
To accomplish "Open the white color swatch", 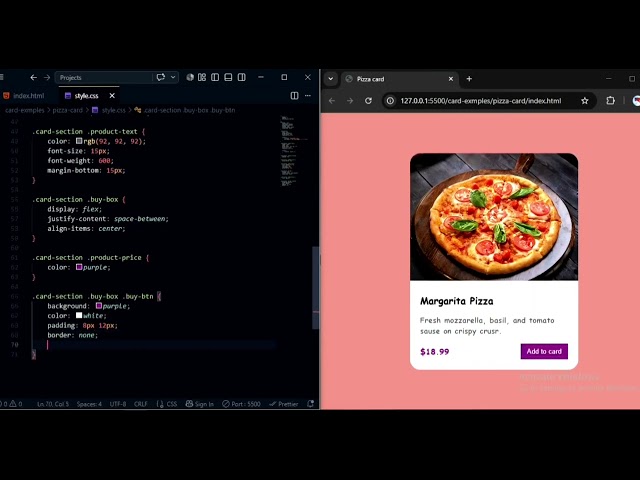I will coord(79,316).
